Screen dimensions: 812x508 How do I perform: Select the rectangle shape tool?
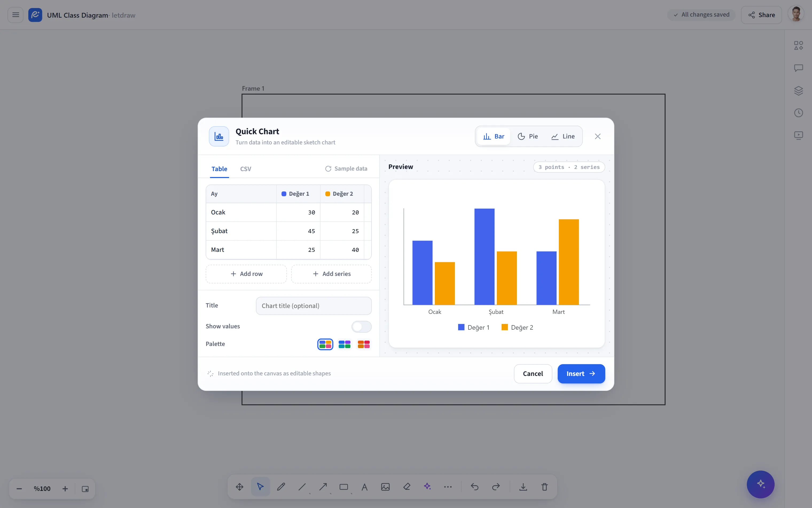point(343,487)
